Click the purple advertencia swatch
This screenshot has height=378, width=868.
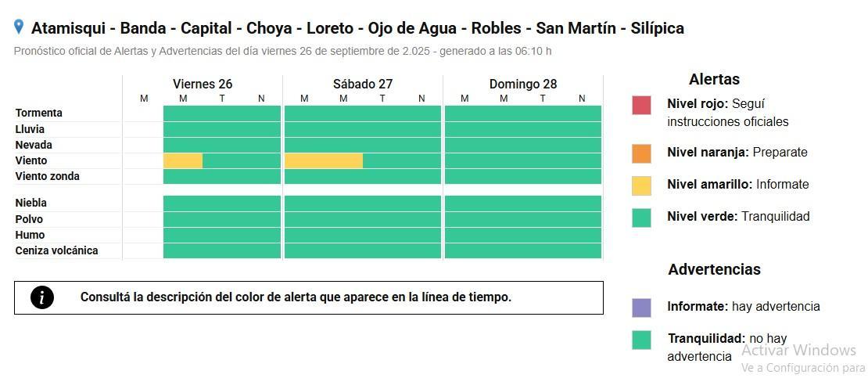641,308
